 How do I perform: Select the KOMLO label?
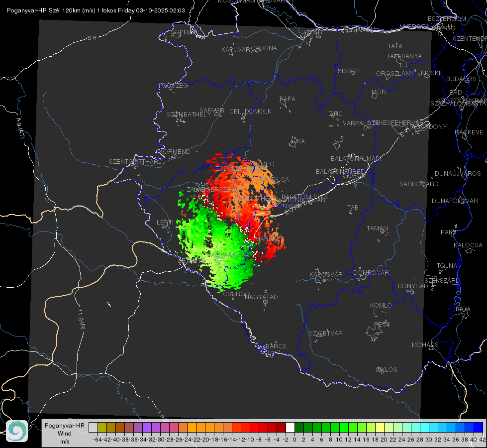point(381,306)
